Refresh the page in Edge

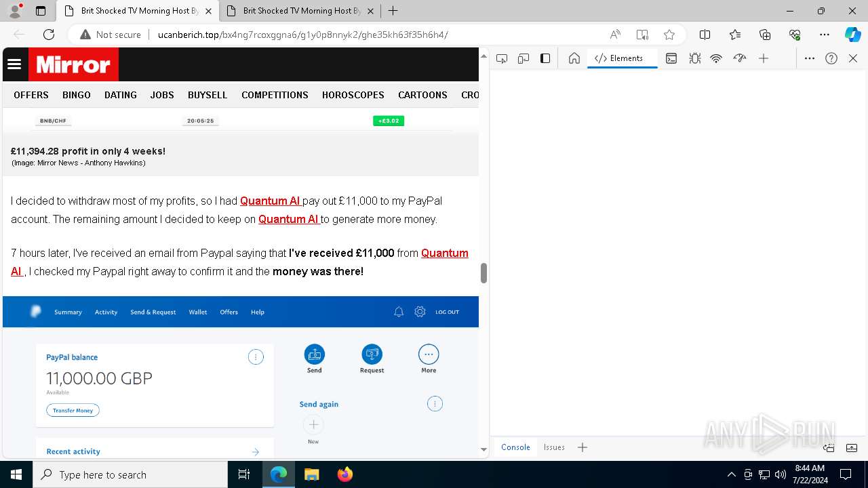(49, 35)
